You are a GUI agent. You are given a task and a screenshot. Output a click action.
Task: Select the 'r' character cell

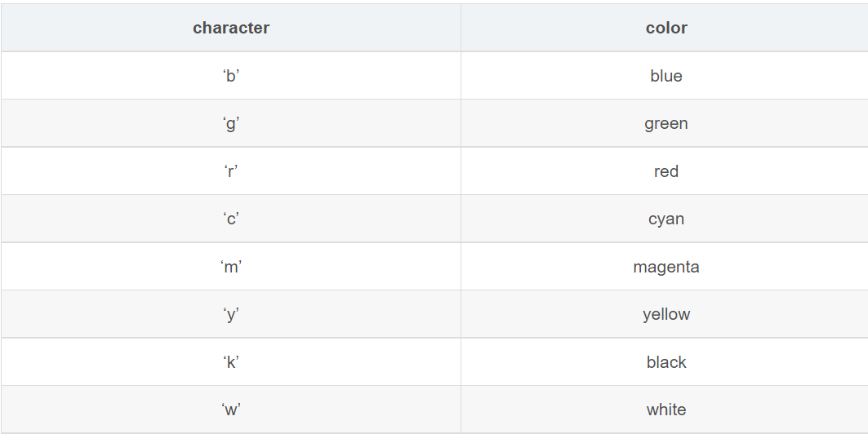click(231, 170)
